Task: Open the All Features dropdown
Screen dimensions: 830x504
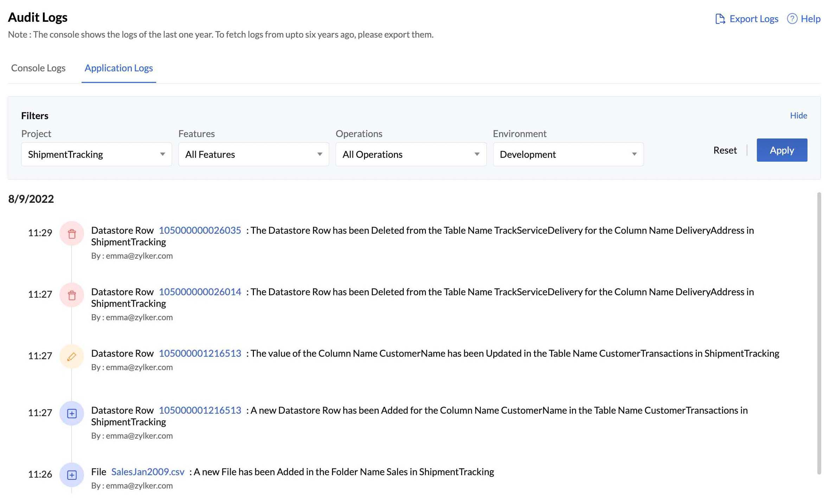Action: (x=254, y=154)
